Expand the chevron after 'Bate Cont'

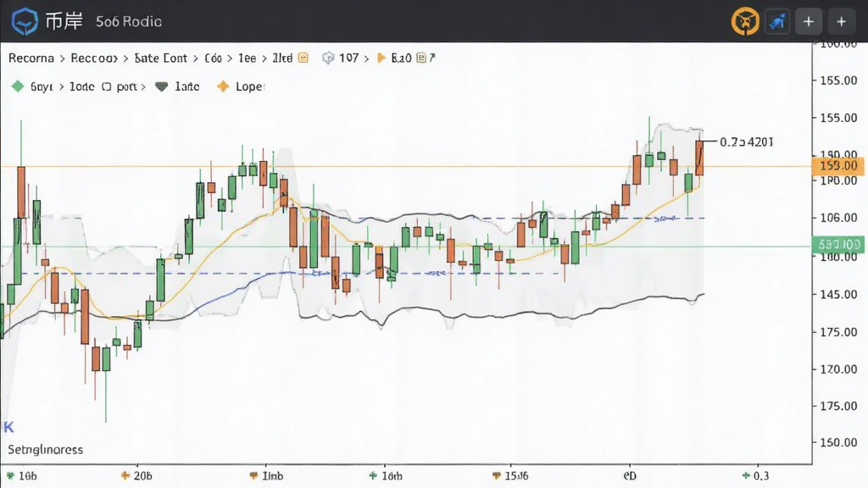(x=196, y=58)
